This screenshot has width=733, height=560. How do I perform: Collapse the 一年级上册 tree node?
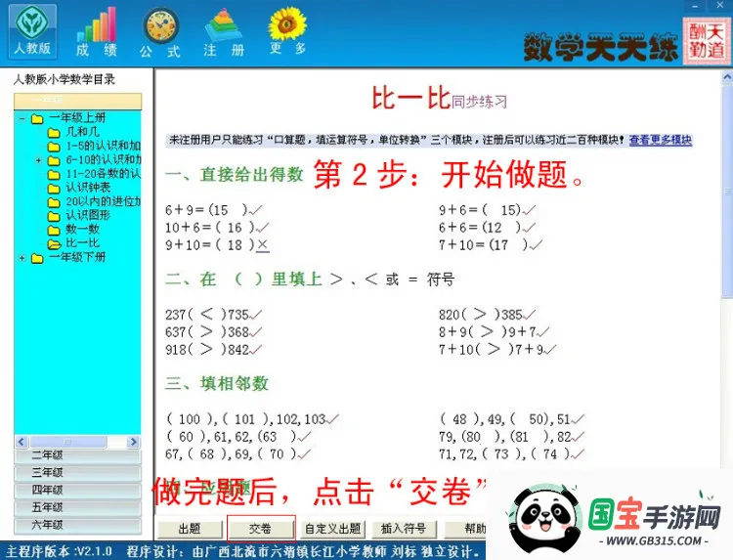tap(22, 118)
